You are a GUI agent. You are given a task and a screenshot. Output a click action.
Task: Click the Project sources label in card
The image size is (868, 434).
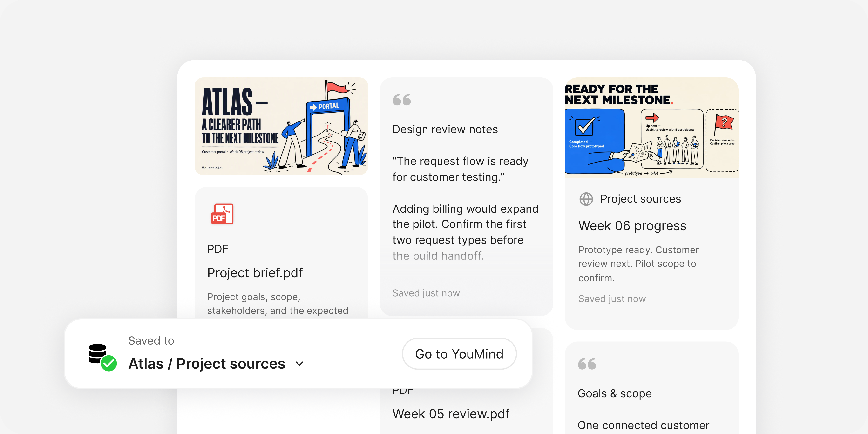pyautogui.click(x=641, y=199)
